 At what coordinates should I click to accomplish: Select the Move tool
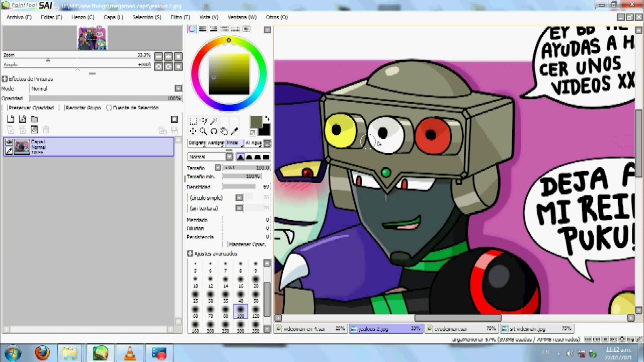[193, 131]
